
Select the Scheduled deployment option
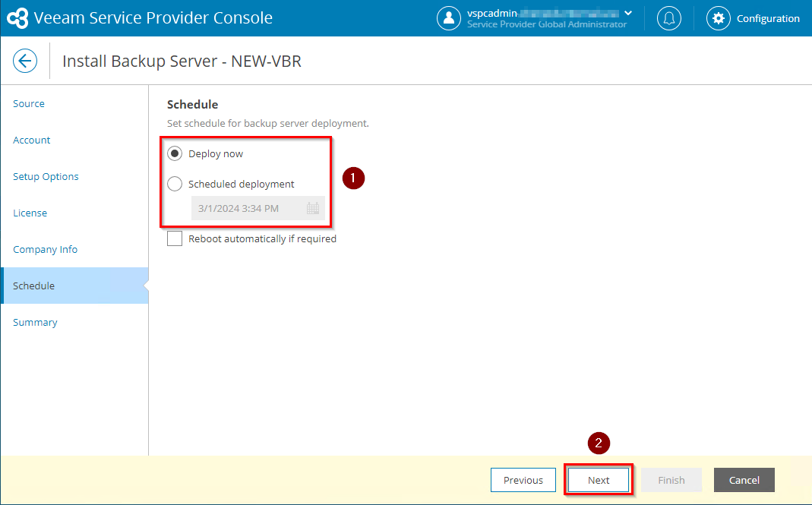(175, 184)
